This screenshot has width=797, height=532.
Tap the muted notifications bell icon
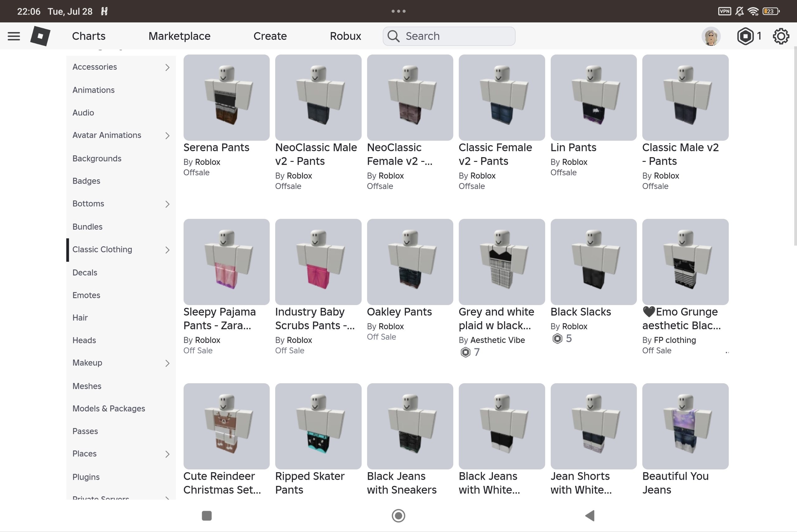[x=739, y=11]
